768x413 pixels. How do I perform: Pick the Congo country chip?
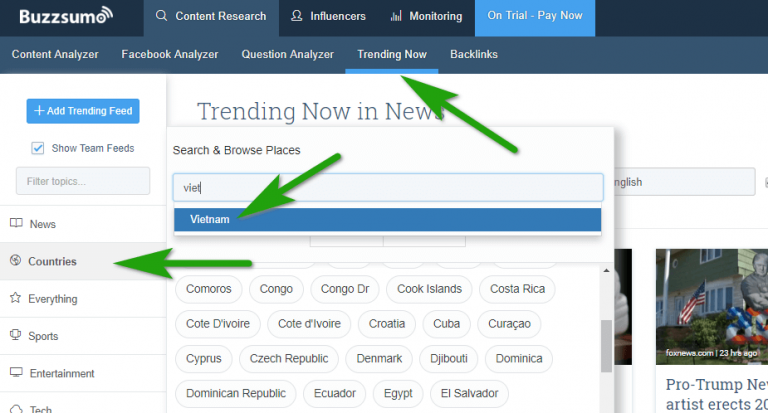coord(276,289)
